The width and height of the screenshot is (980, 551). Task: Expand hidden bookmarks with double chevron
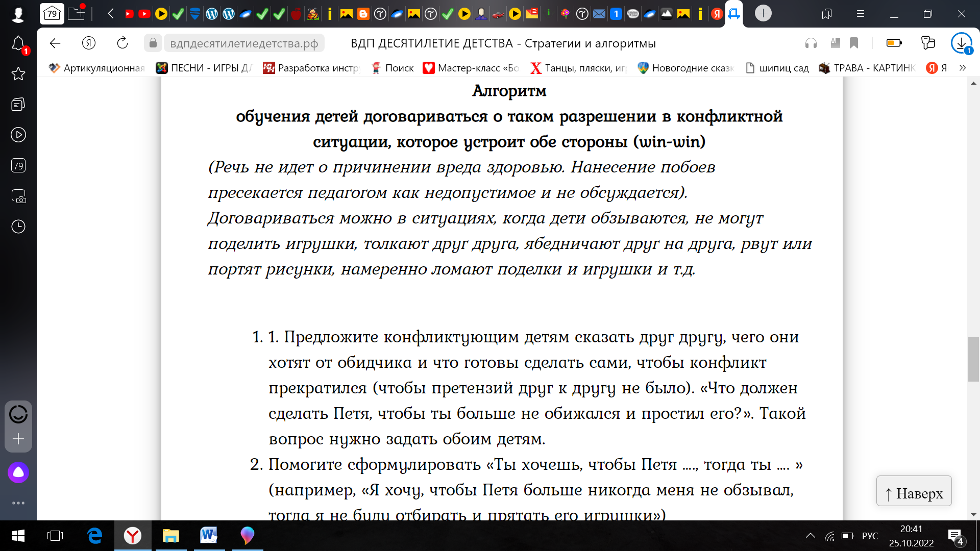coord(963,68)
